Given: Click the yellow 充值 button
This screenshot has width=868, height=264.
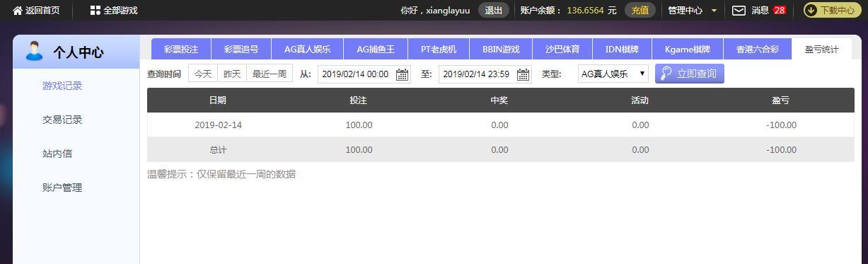Looking at the screenshot, I should 640,11.
